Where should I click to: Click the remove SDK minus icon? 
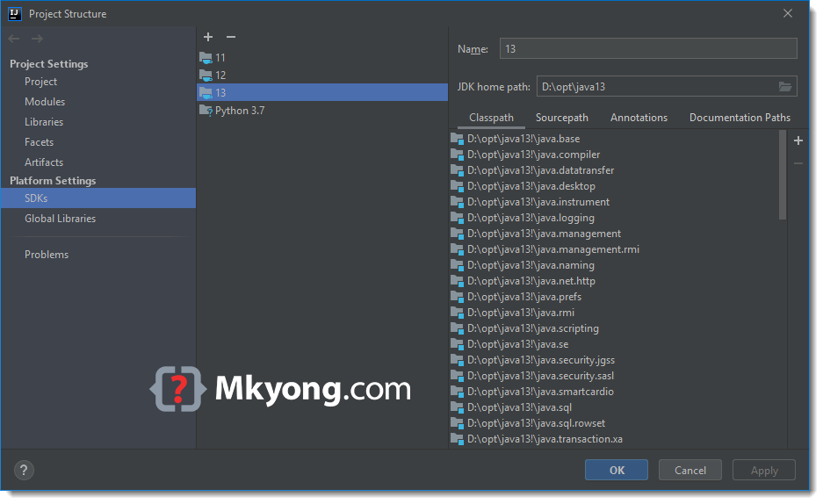point(231,37)
